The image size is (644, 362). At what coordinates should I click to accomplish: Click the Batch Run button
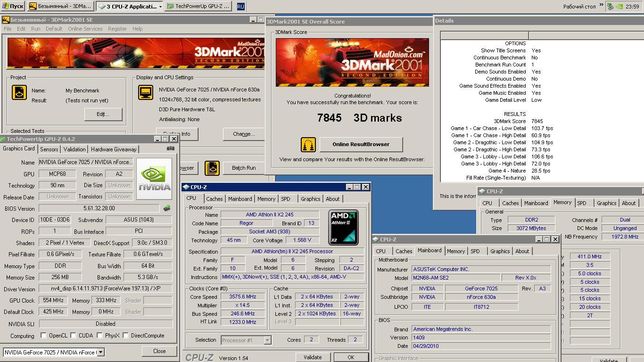(244, 168)
